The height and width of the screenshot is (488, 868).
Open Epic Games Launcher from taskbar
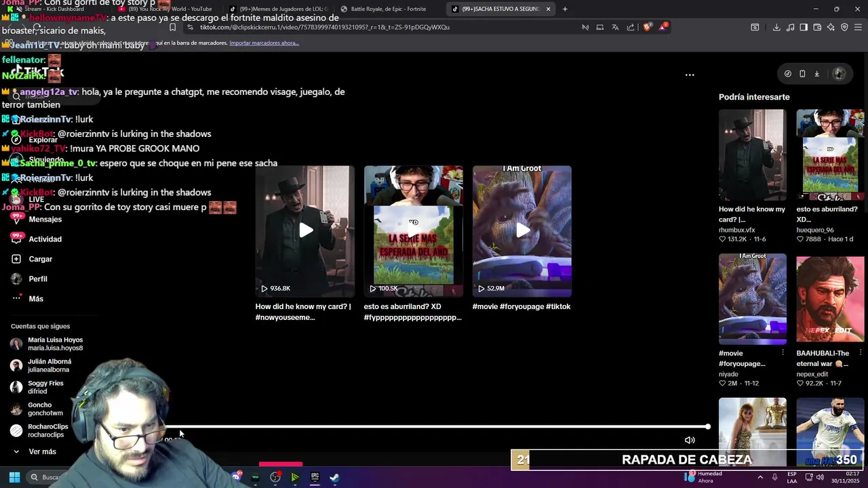(315, 477)
